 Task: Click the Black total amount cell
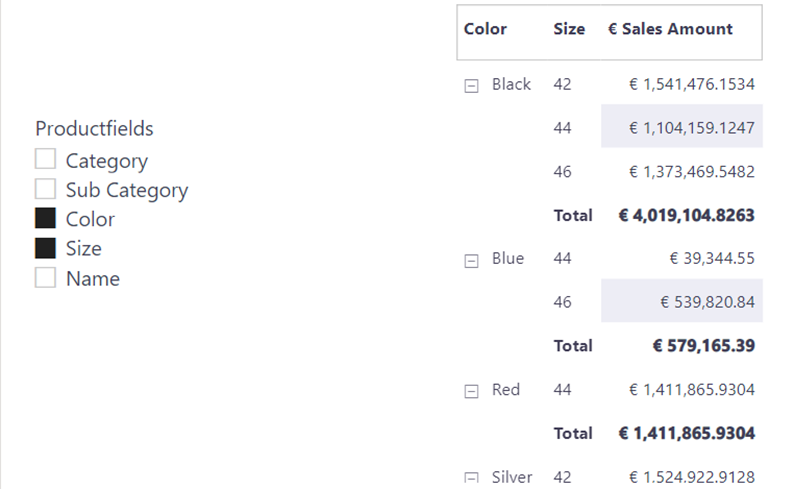click(686, 215)
